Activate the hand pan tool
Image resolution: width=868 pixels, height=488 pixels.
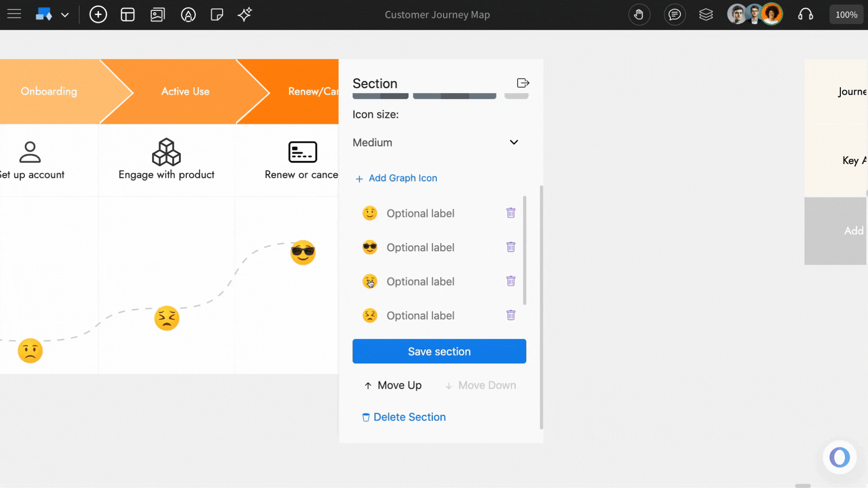tap(639, 14)
